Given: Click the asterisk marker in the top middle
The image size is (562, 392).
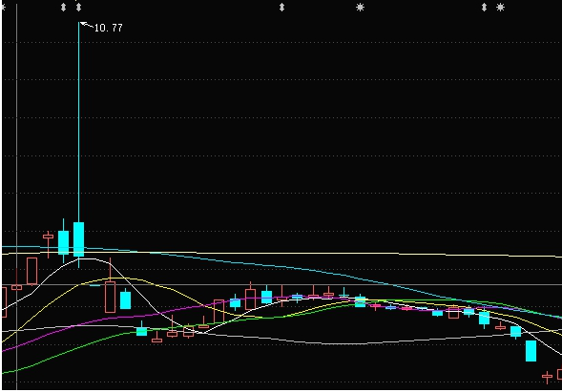Looking at the screenshot, I should coord(361,8).
